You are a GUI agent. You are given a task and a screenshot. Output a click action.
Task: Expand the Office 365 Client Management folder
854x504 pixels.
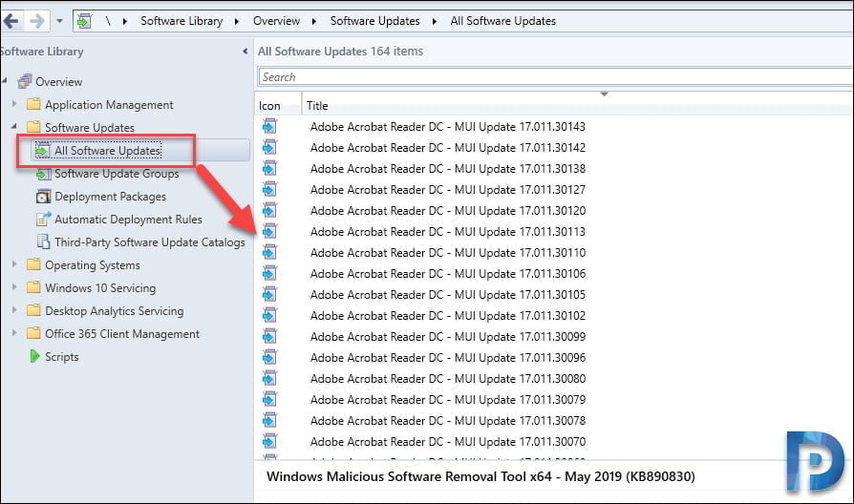[14, 332]
